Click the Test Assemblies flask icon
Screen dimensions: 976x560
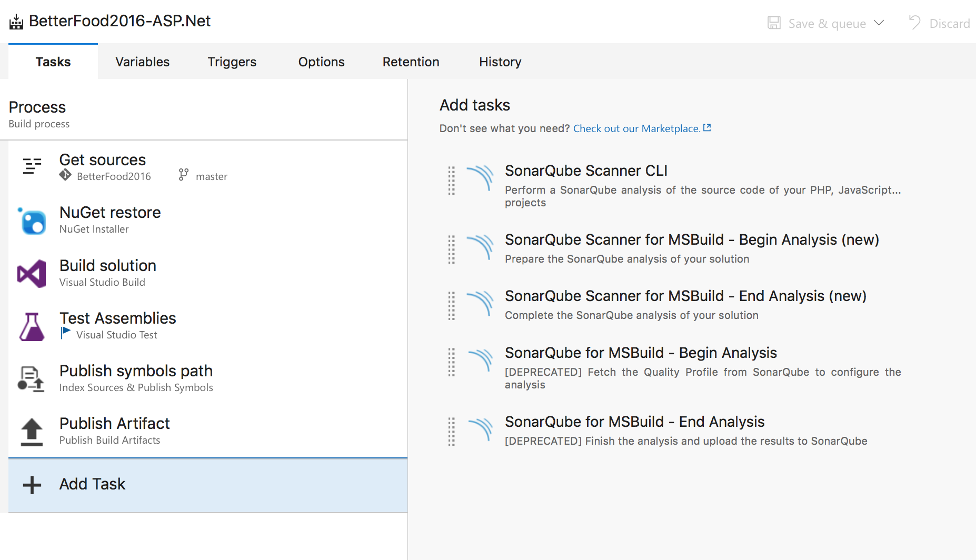pyautogui.click(x=32, y=326)
